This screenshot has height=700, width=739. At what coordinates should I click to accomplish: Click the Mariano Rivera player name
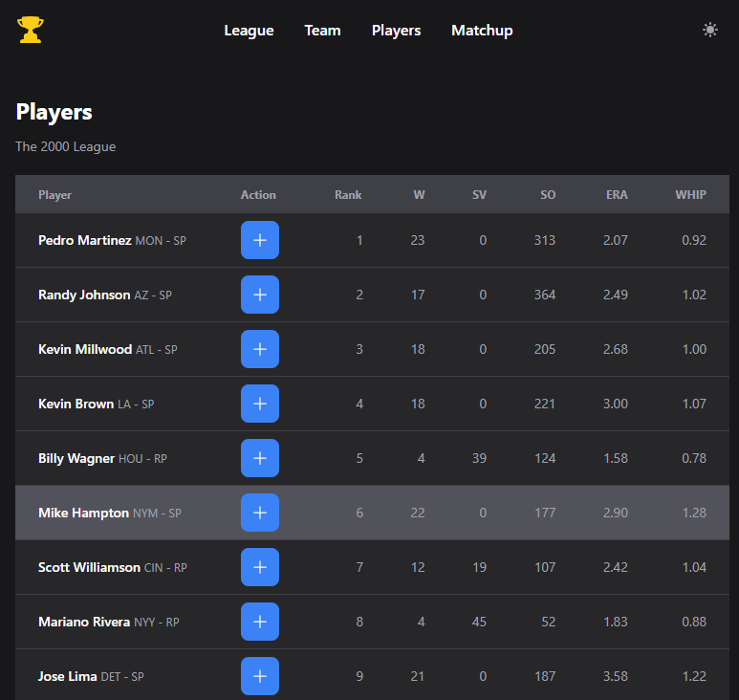tap(84, 622)
